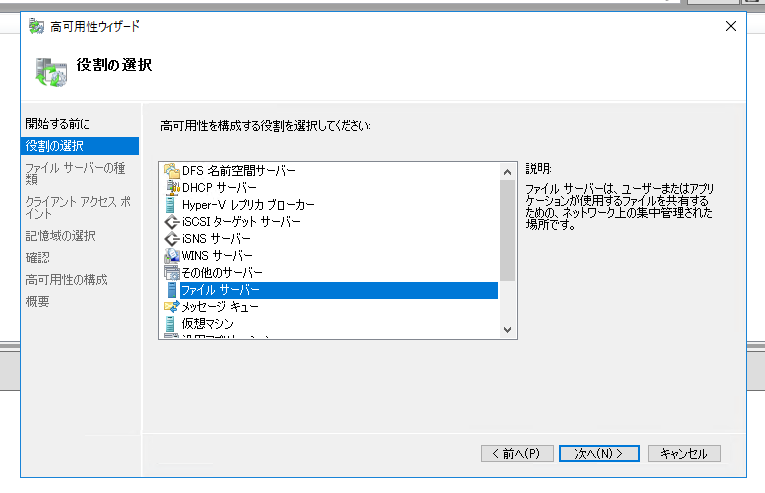Open the 概要 step in the sidebar

click(x=38, y=302)
